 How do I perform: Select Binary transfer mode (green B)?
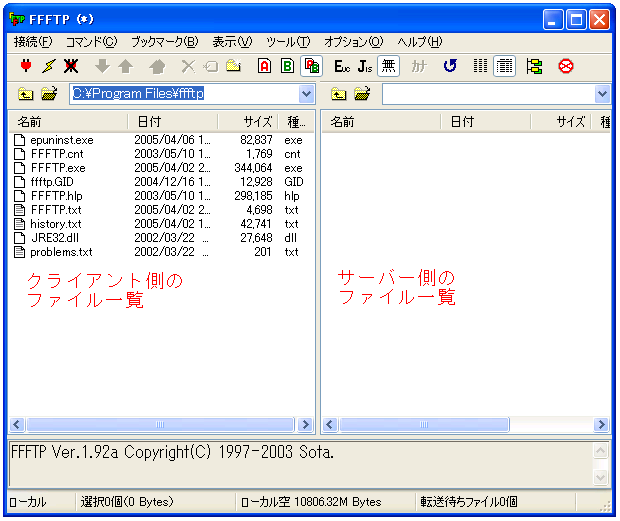287,66
